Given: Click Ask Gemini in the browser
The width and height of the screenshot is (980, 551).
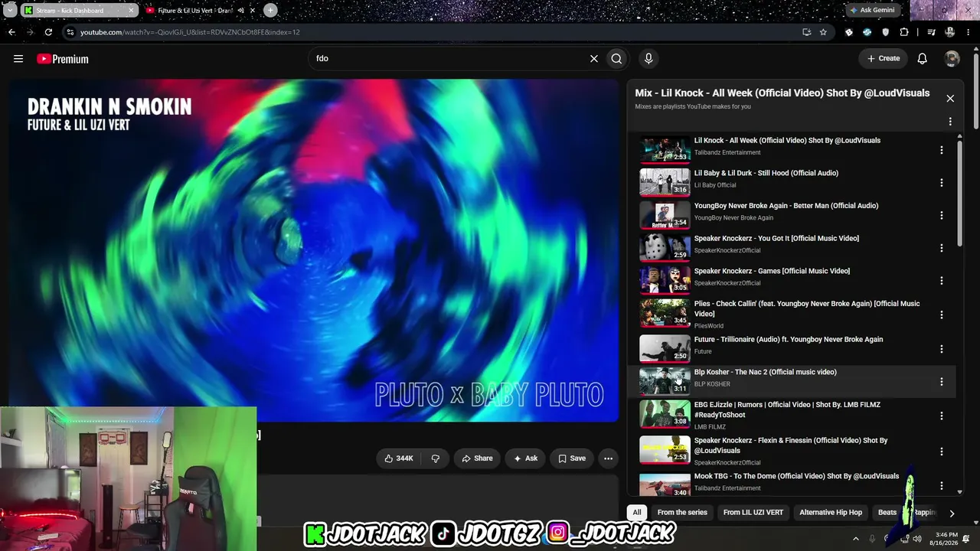Looking at the screenshot, I should (872, 10).
